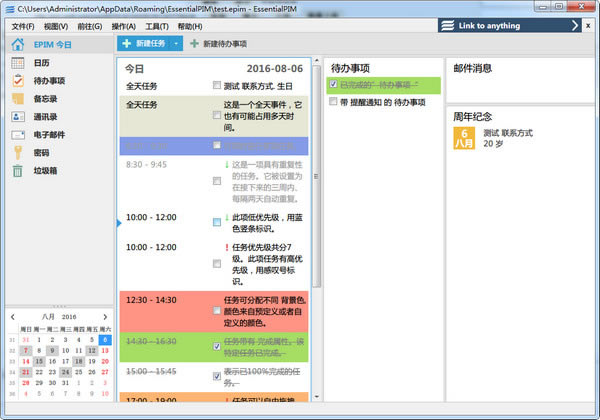Click the 新建任务 button
The width and height of the screenshot is (600, 420).
tap(145, 44)
